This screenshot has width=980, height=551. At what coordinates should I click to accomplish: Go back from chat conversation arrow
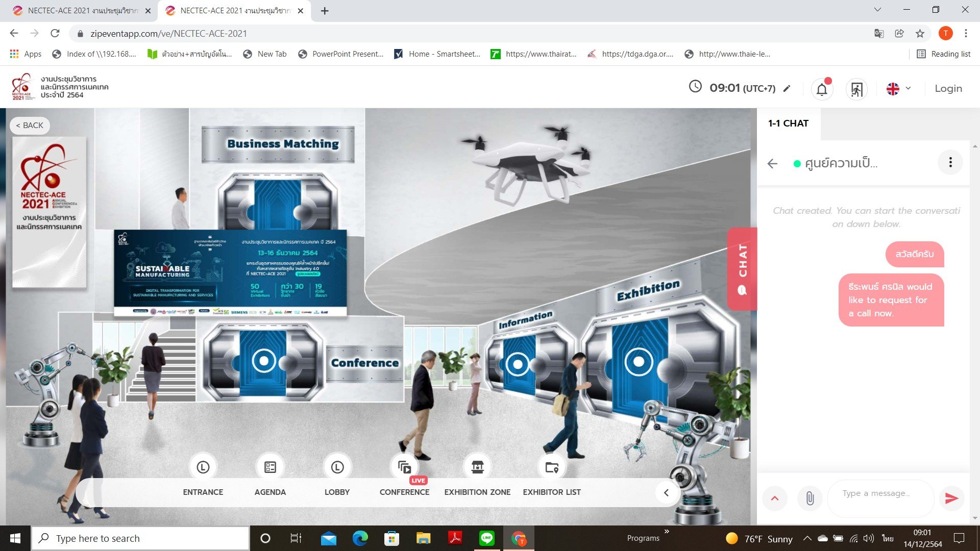tap(772, 163)
